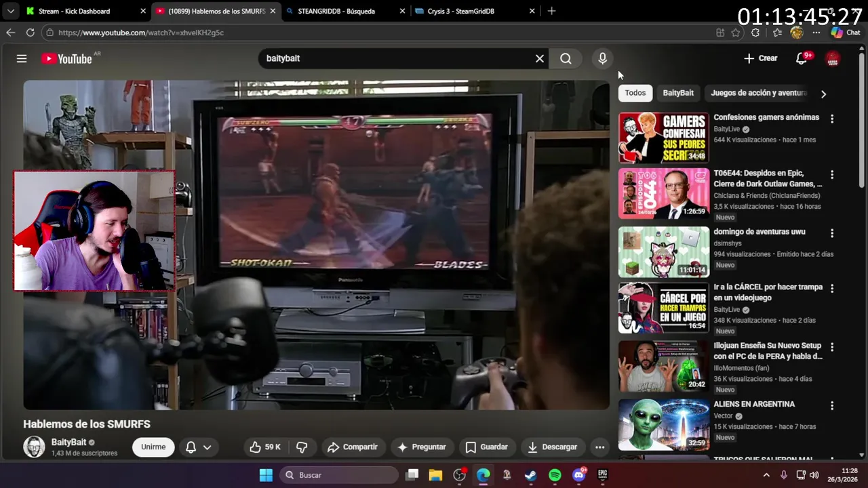868x488 pixels.
Task: Select Juegos de acción y aventura chip
Action: click(759, 93)
